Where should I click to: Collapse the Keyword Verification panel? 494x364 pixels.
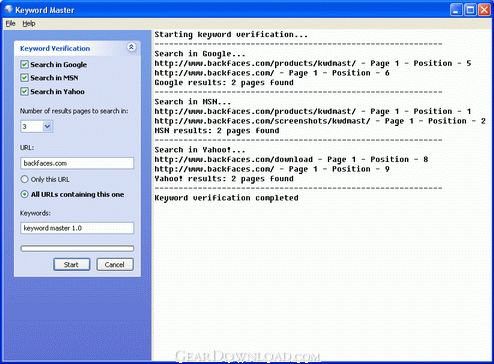click(131, 47)
